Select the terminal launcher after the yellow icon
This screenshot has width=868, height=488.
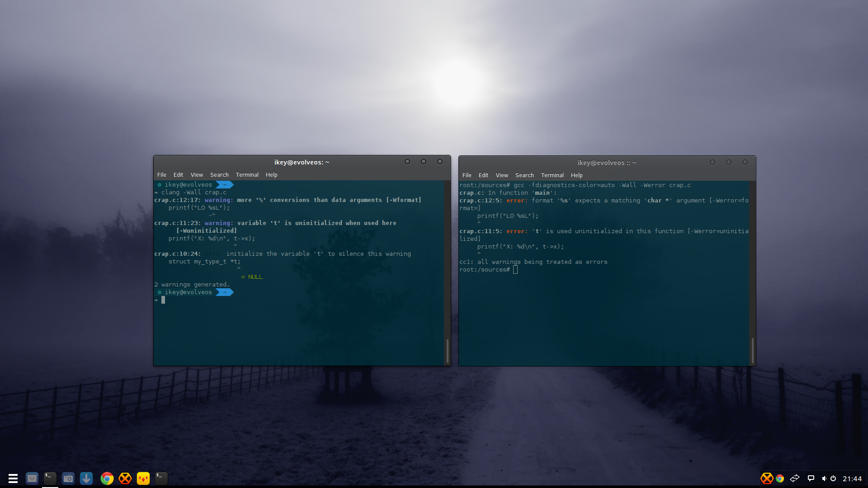pyautogui.click(x=161, y=478)
